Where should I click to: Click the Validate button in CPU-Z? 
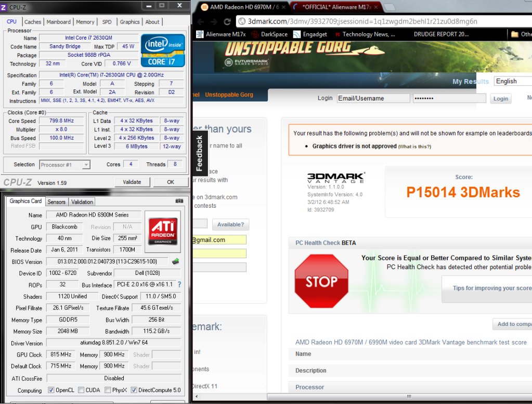coord(132,182)
